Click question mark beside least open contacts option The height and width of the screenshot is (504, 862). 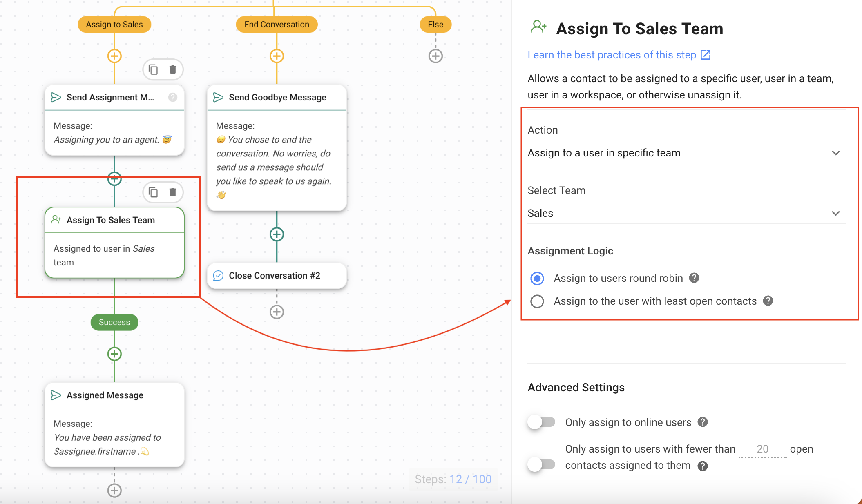[x=768, y=301]
